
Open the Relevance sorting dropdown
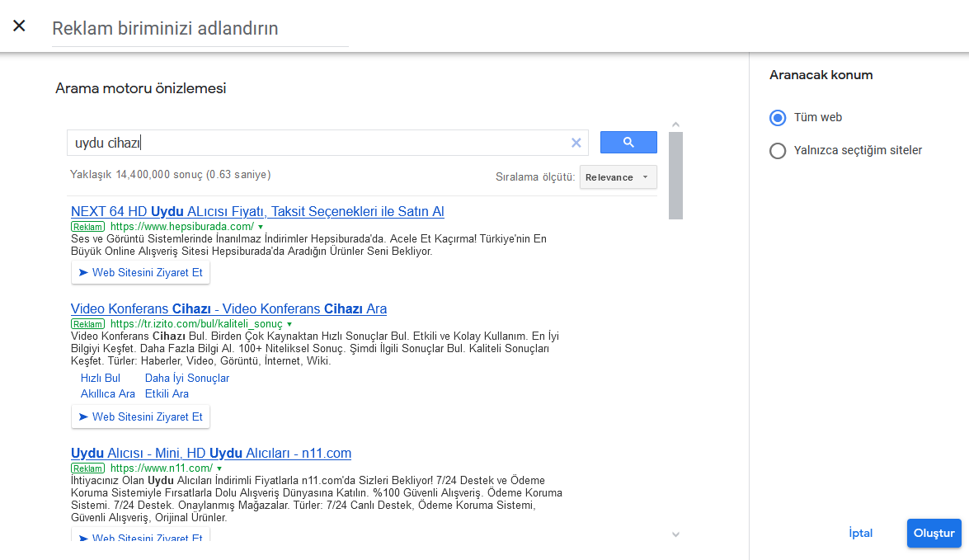click(x=618, y=177)
